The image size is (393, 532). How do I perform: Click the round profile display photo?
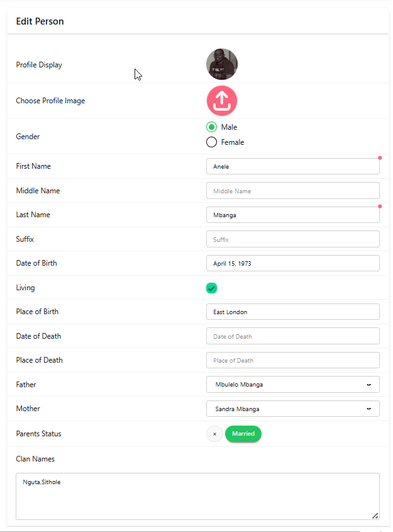click(221, 64)
